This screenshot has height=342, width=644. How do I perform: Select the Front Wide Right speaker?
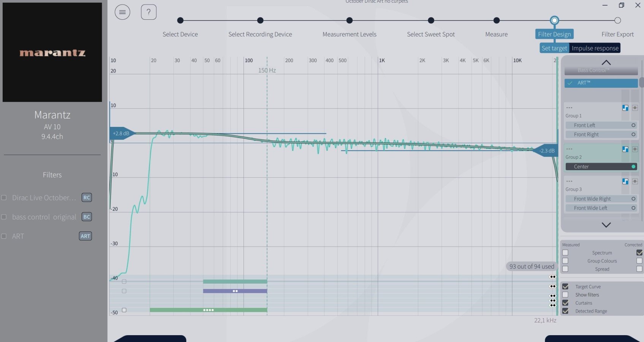(x=600, y=199)
